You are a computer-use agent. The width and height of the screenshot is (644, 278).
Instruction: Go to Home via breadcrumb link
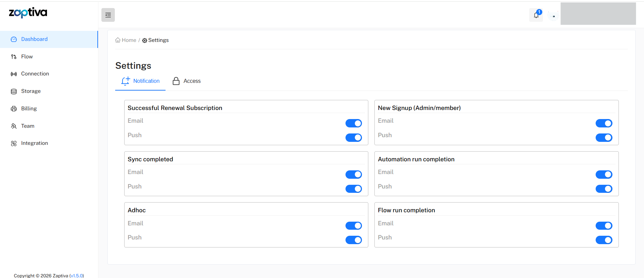click(126, 40)
